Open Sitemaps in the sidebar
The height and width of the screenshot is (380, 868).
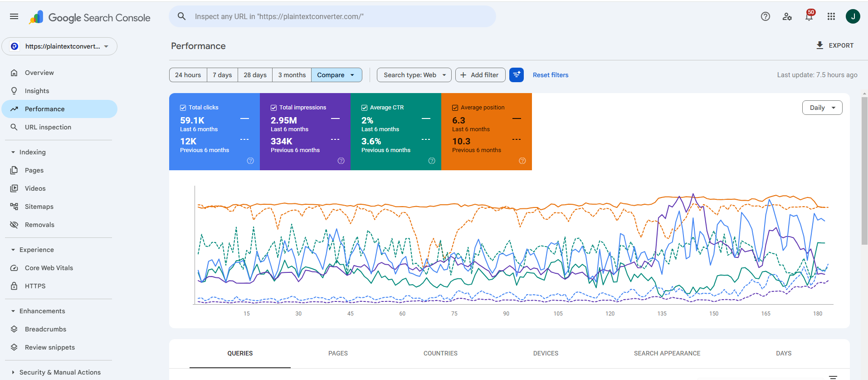pos(59,207)
